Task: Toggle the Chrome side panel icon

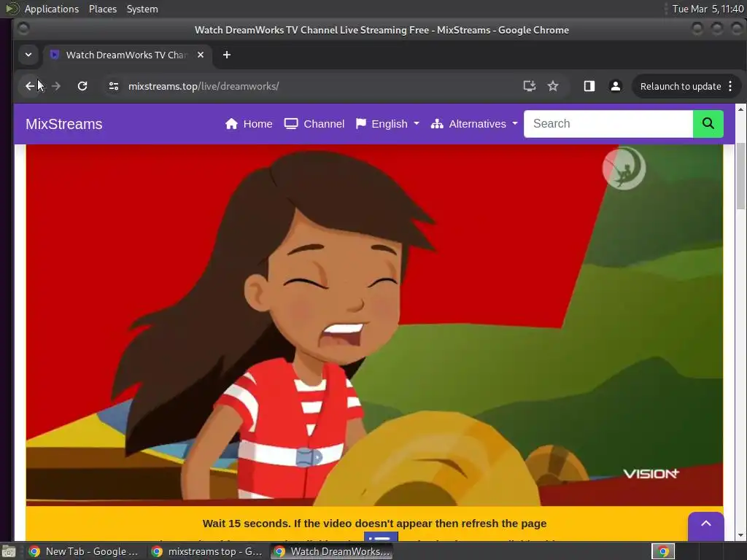Action: tap(589, 86)
